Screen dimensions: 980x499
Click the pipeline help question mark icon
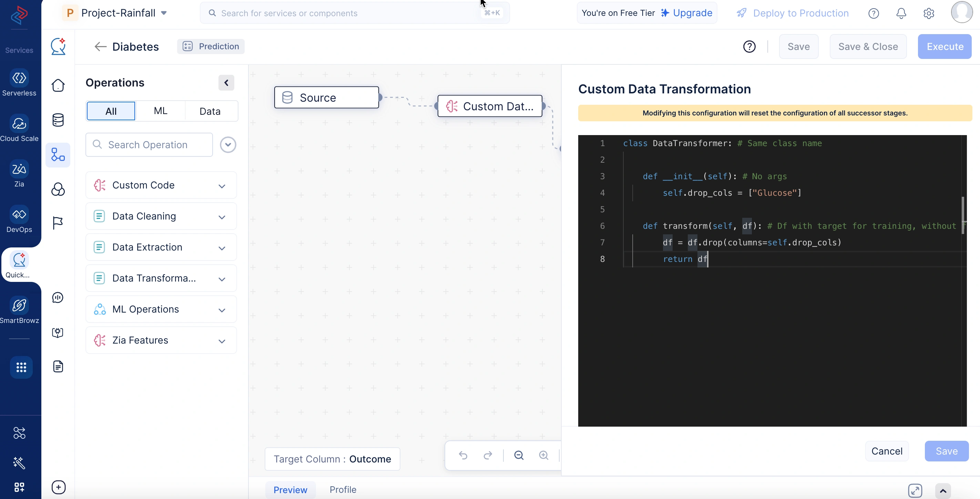click(749, 47)
